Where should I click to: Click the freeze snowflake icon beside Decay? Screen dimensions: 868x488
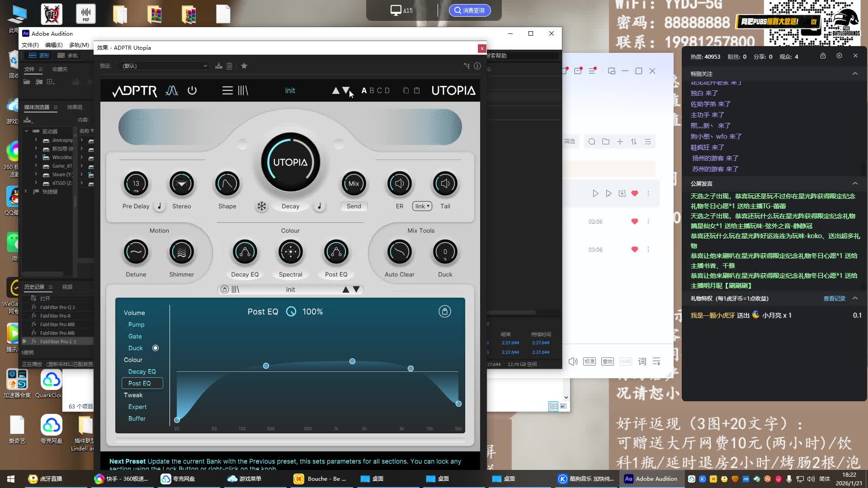click(x=262, y=206)
